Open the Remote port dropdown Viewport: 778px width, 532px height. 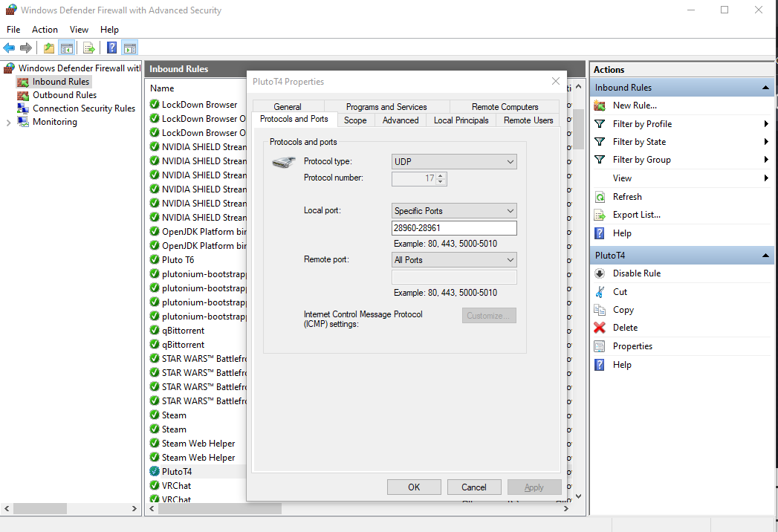click(x=454, y=260)
